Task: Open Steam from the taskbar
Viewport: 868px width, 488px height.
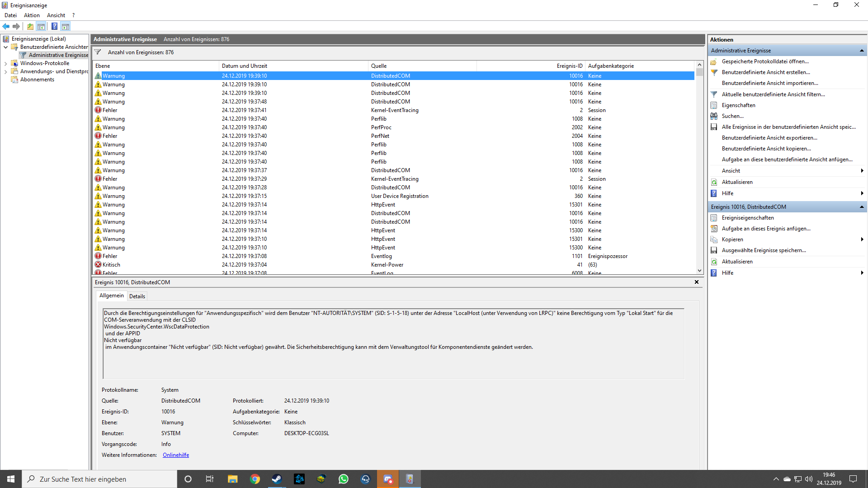Action: point(277,479)
